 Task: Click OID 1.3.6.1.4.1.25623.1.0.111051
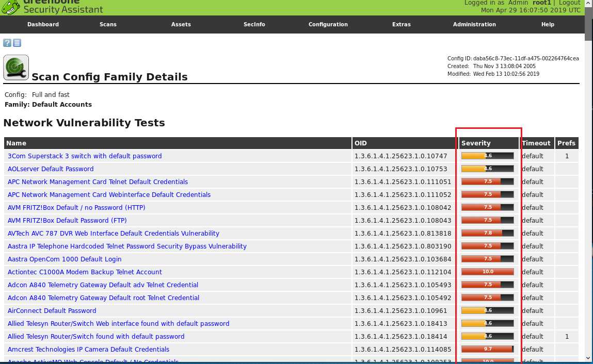click(x=403, y=181)
